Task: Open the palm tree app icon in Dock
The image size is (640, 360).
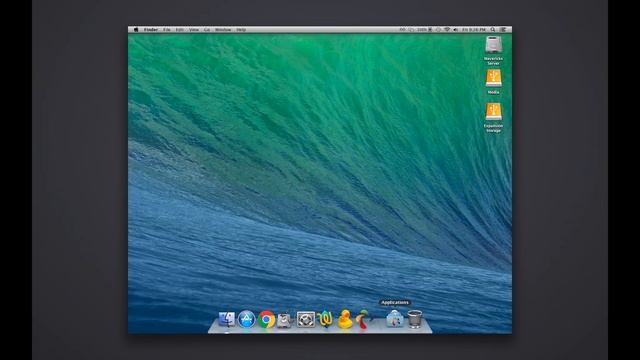Action: pos(363,319)
